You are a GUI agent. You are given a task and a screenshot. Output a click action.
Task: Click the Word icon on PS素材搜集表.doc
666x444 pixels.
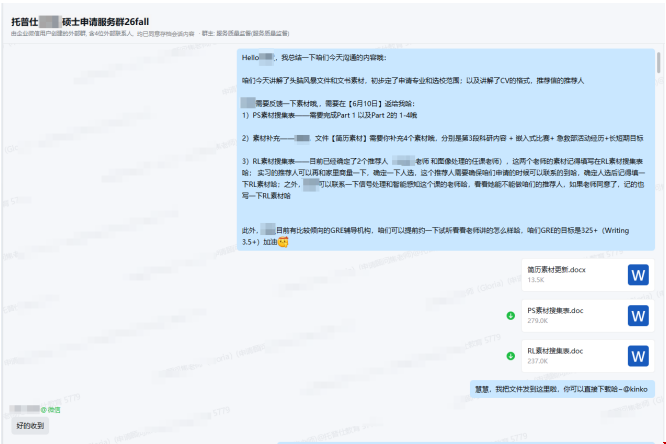[638, 315]
